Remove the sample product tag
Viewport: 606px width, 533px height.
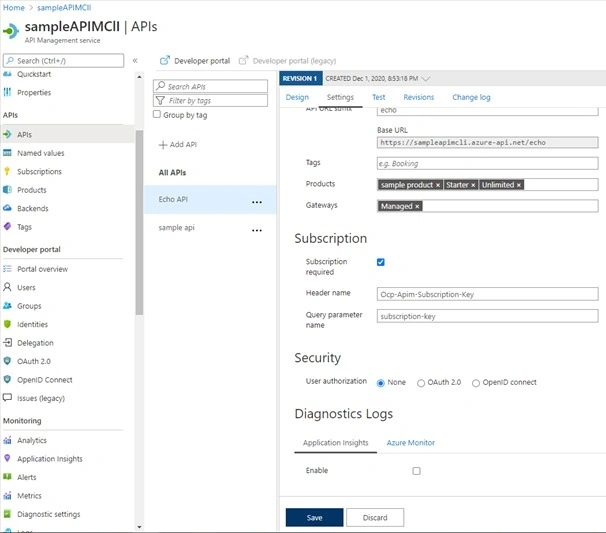coord(438,185)
